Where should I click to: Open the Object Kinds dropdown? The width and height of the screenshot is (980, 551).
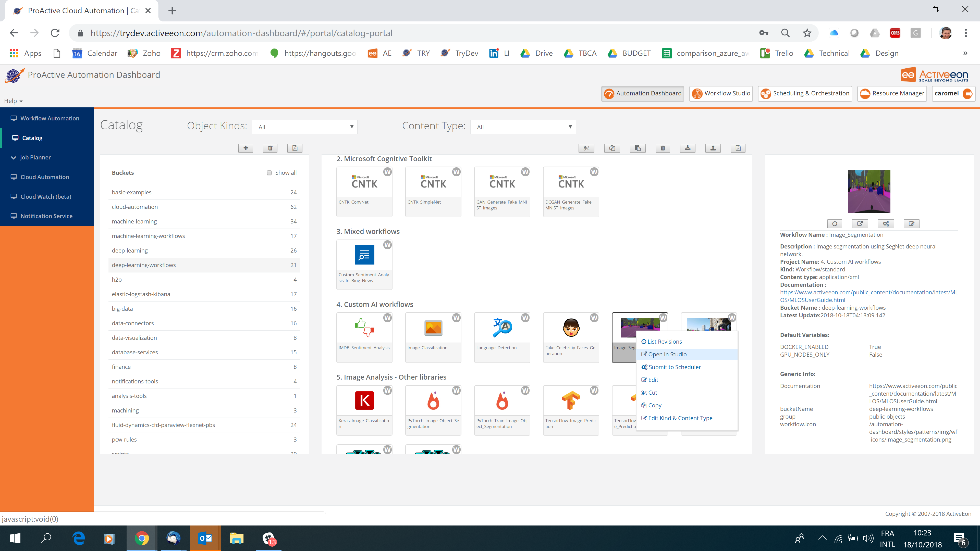305,127
